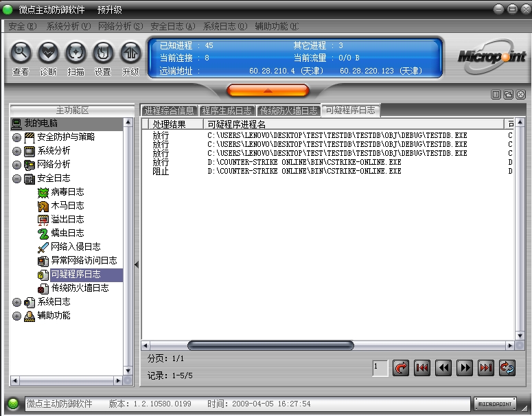Sort by the 可疑程序进程名 column header
Image resolution: width=532 pixels, height=416 pixels.
(x=354, y=124)
